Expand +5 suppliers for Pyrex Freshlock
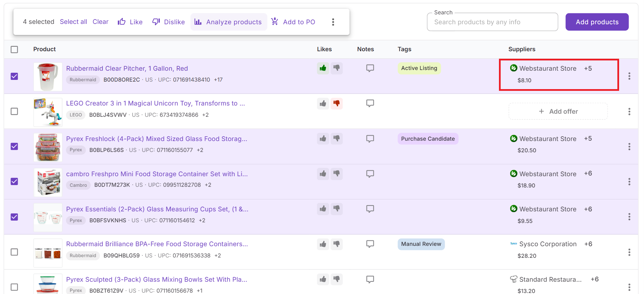 click(588, 139)
